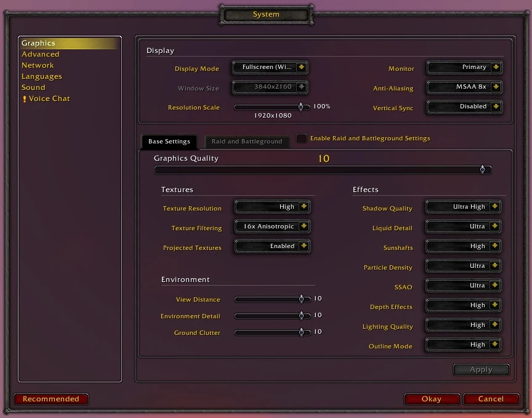Open Texture Filtering combo showing 16x Anisotropic
Viewport: 532px width, 418px height.
(272, 227)
